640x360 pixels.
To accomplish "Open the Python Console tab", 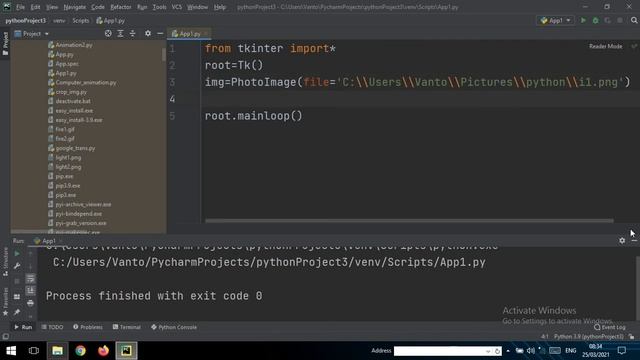I will click(x=174, y=327).
